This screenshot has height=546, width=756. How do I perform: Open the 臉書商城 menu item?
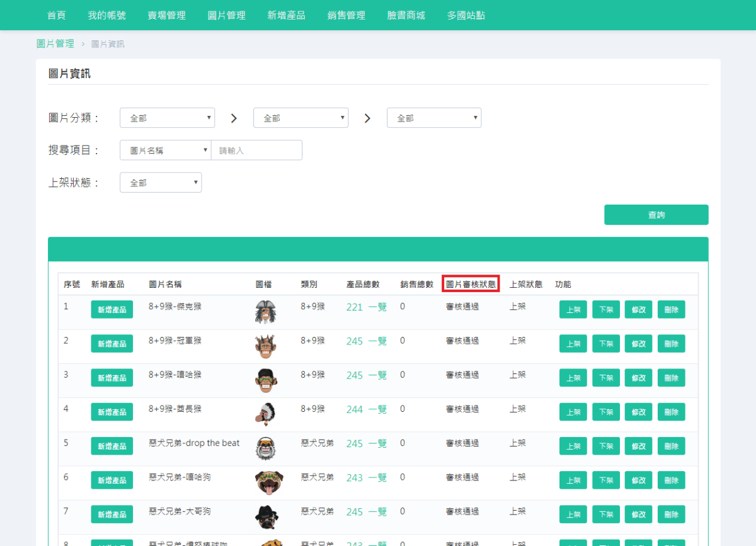[x=405, y=15]
